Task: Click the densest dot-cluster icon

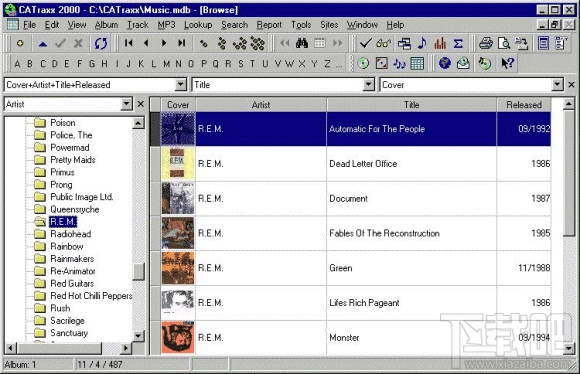Action: pyautogui.click(x=258, y=44)
